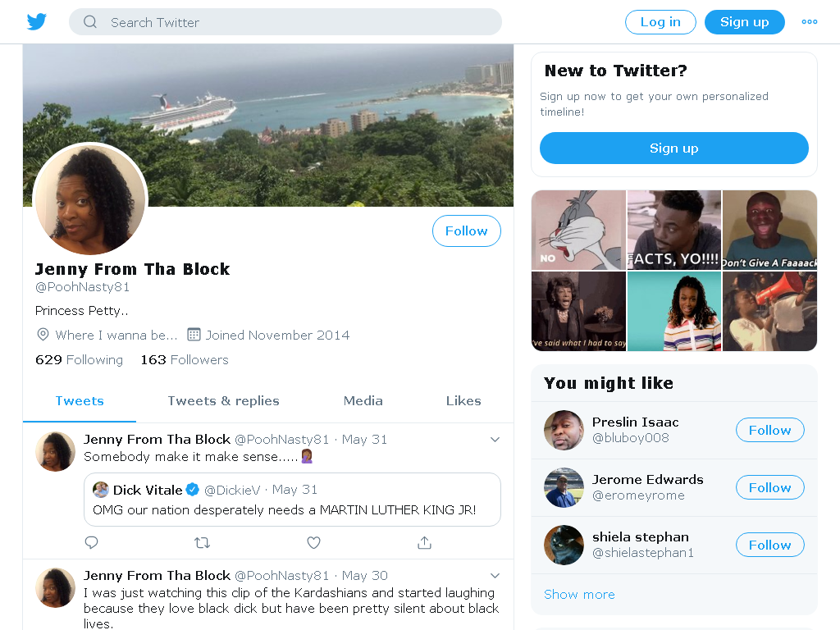Reply to the May 31 tweet
The image size is (840, 630).
coord(92,543)
